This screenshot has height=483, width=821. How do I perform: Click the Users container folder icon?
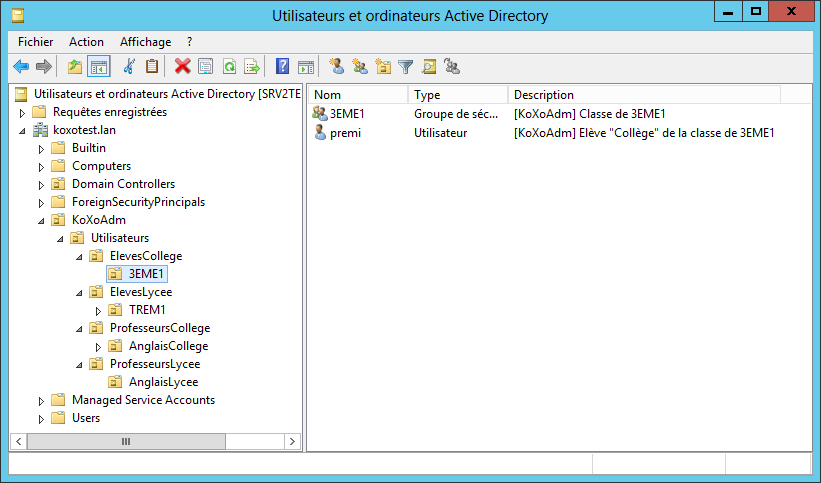pos(58,418)
